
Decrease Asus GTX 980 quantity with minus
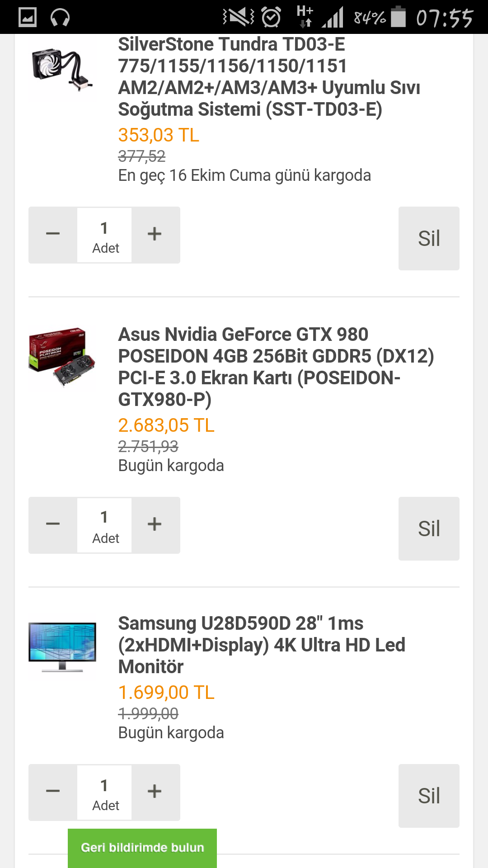click(x=53, y=525)
